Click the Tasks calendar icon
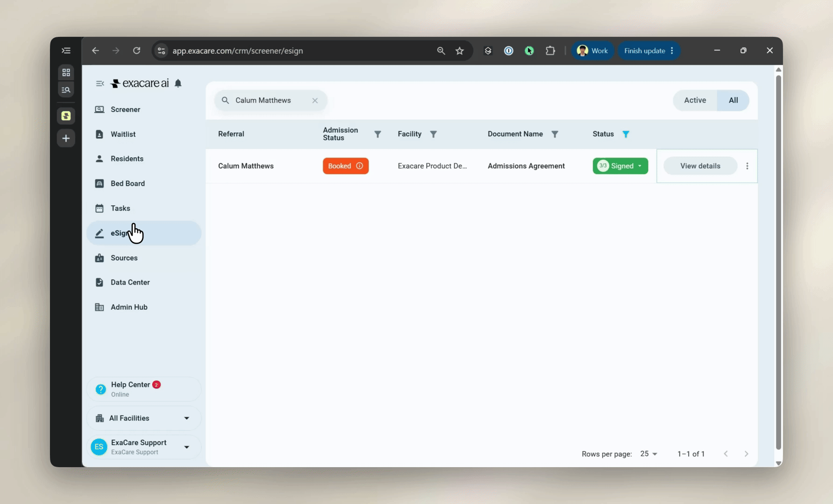Screen dimensions: 833x504 click(99, 208)
